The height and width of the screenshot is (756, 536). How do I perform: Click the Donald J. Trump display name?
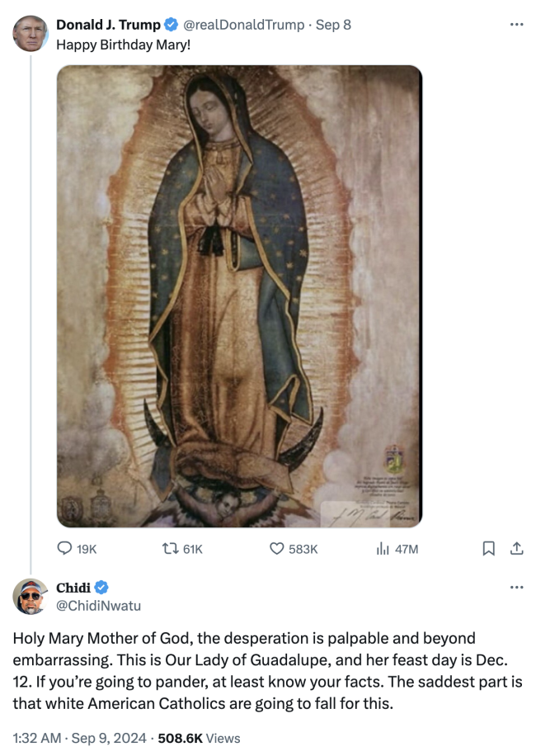(x=108, y=25)
